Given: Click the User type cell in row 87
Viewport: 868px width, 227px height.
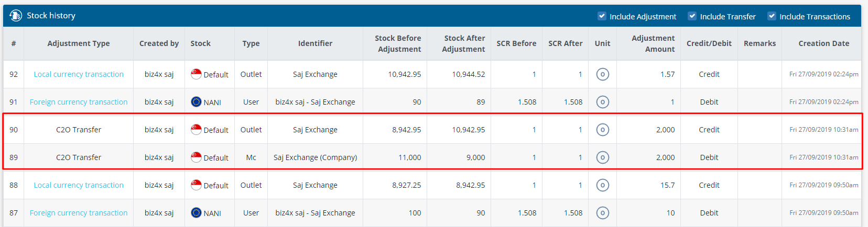Looking at the screenshot, I should coord(251,213).
